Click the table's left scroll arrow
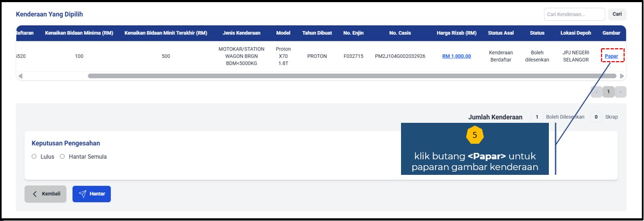The width and height of the screenshot is (644, 221). (x=20, y=76)
